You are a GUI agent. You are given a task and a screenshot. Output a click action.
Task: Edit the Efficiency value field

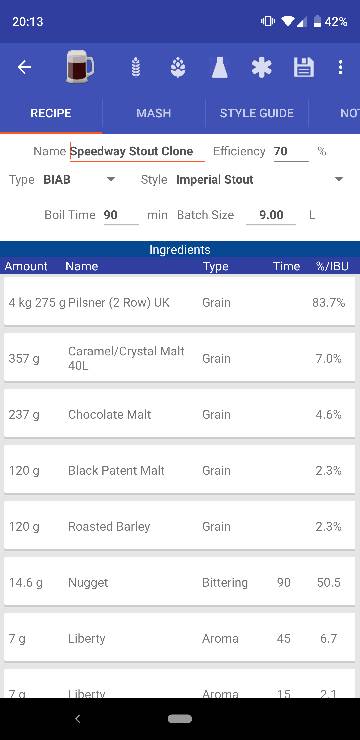pos(291,151)
